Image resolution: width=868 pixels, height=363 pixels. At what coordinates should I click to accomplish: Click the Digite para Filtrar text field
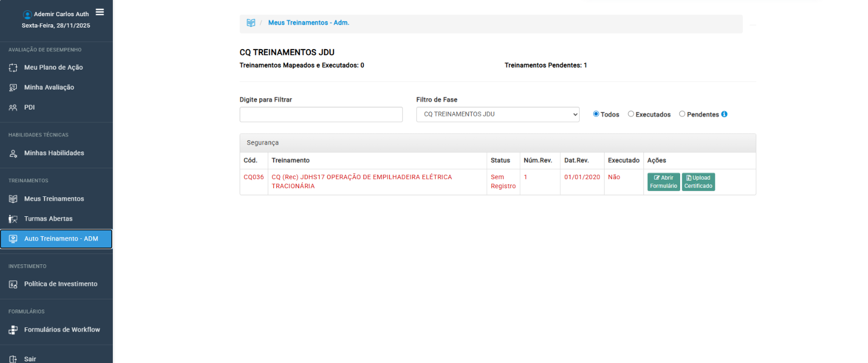tap(321, 114)
